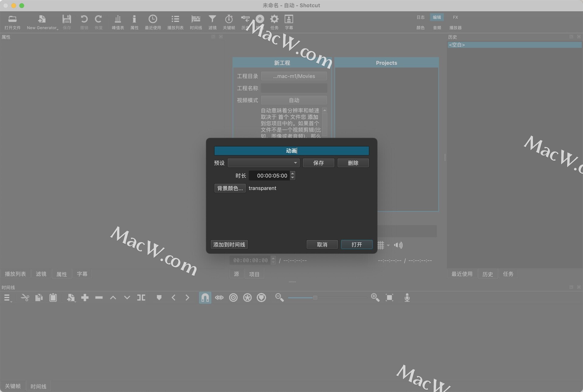
Task: Click the Save (保存) toolbar icon
Action: (x=67, y=22)
